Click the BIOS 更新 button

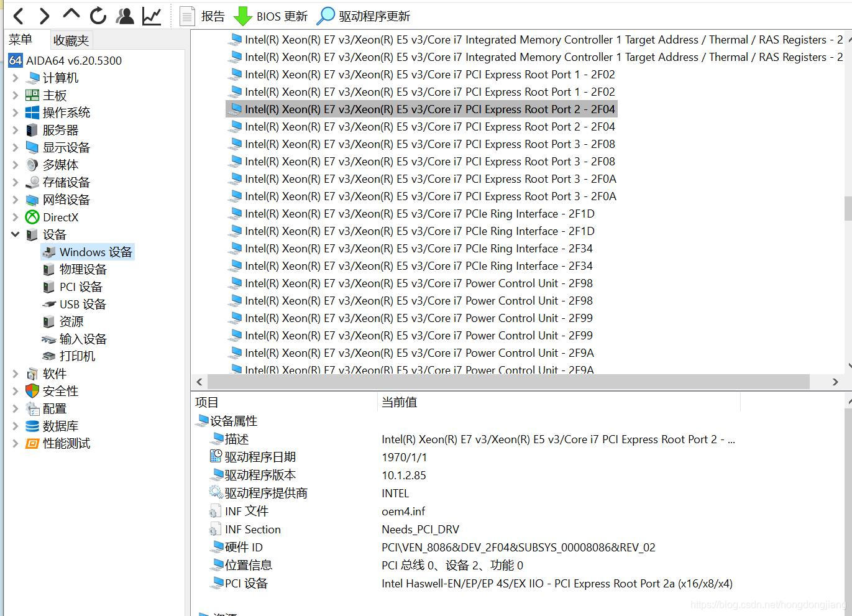271,16
